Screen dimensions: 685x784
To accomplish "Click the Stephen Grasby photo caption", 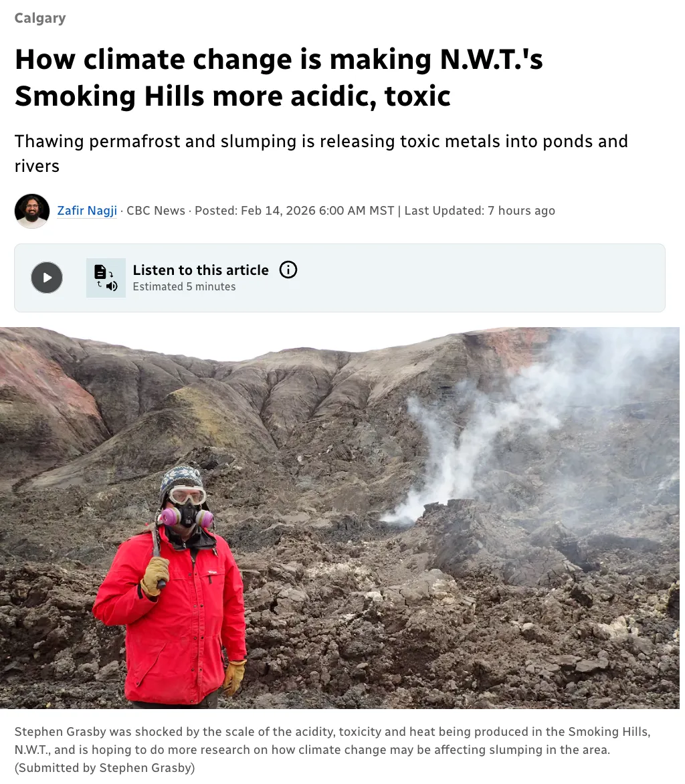I will pos(332,741).
